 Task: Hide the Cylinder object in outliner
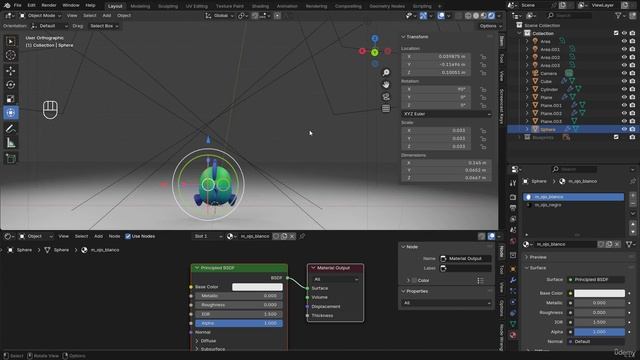[624, 89]
